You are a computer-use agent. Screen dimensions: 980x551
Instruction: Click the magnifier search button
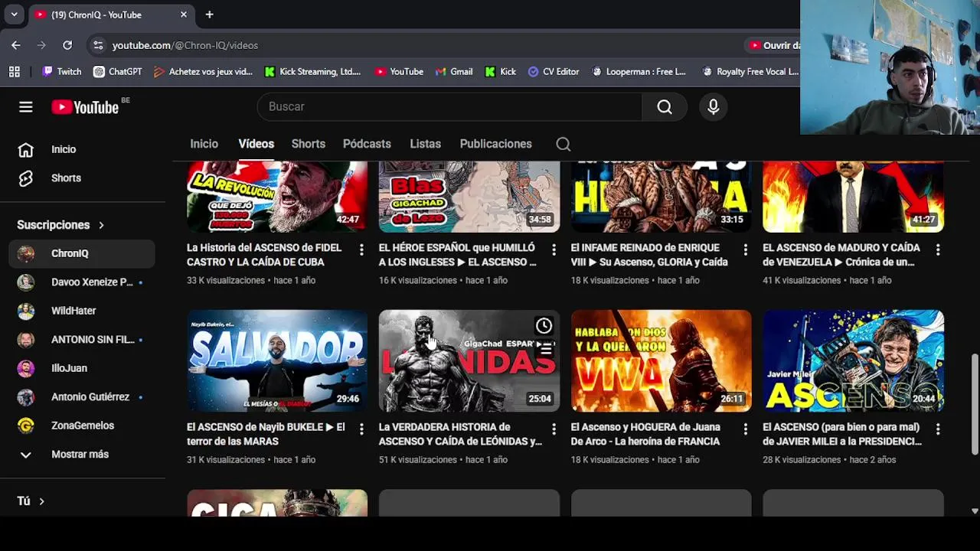tap(665, 107)
